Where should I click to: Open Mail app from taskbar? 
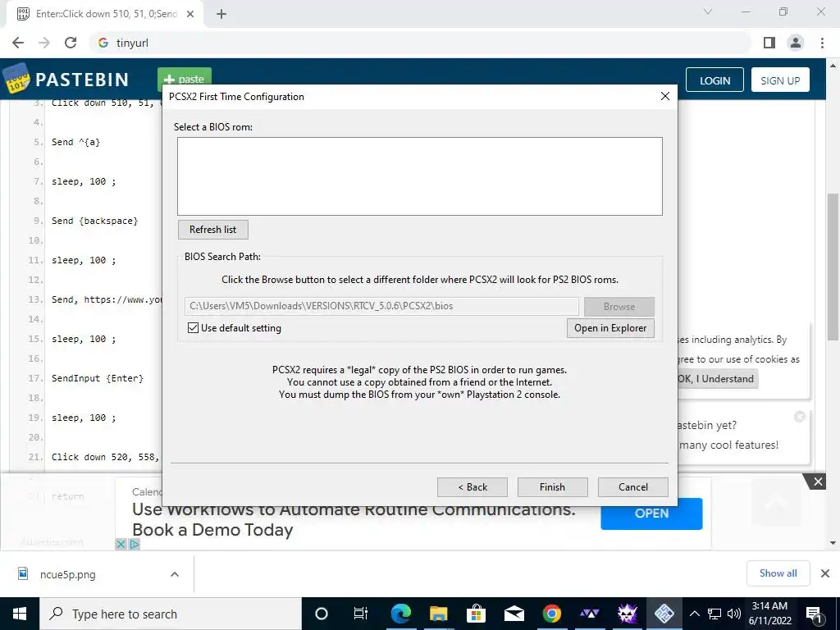[514, 614]
